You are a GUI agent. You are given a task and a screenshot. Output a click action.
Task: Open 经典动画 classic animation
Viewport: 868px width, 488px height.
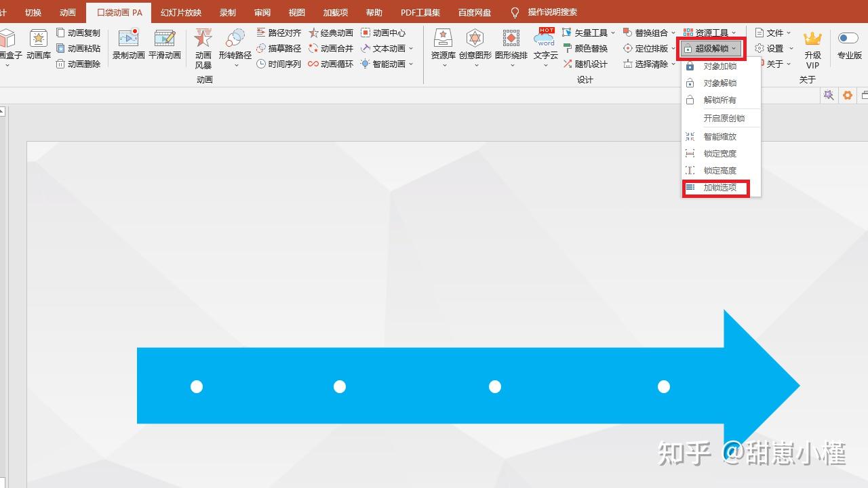point(331,33)
